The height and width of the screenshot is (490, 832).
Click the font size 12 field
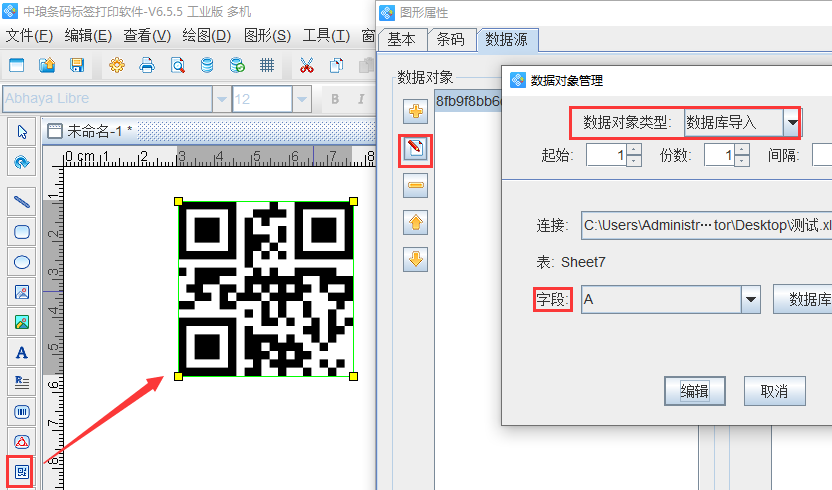tap(262, 99)
